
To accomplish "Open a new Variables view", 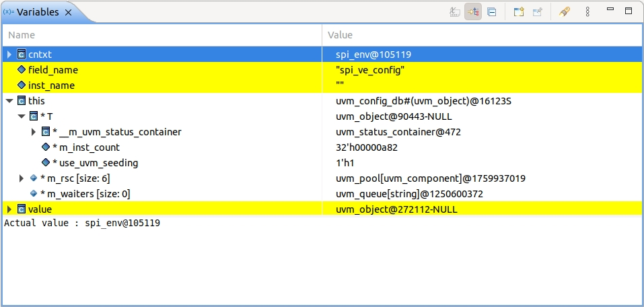I will [519, 12].
